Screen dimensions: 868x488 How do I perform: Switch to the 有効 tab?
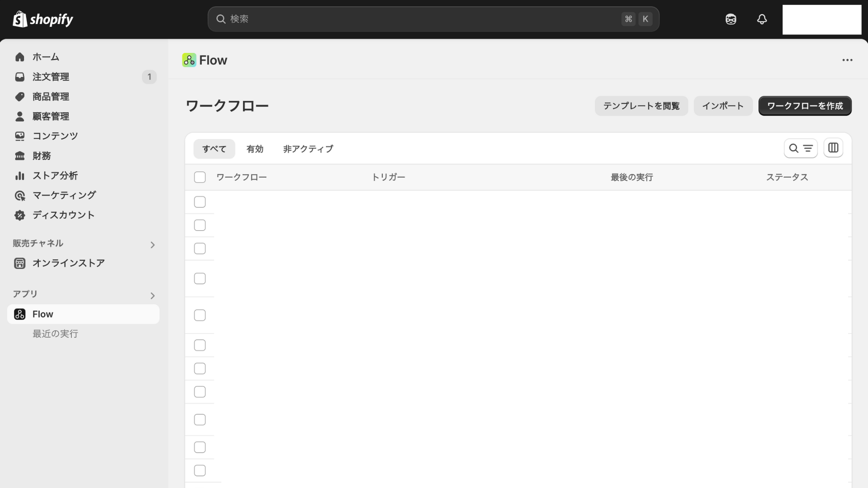[255, 149]
